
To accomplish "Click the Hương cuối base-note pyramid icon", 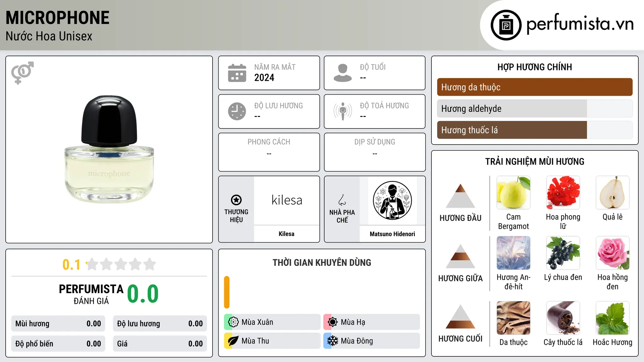I will [x=460, y=316].
